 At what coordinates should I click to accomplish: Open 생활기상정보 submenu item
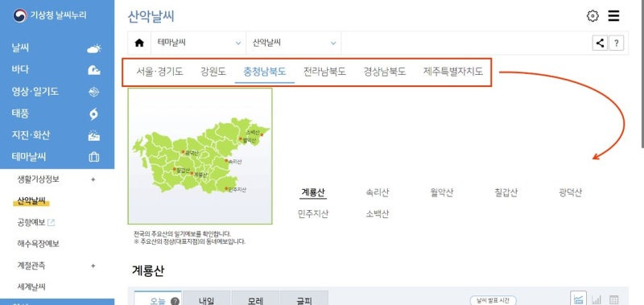pos(38,179)
